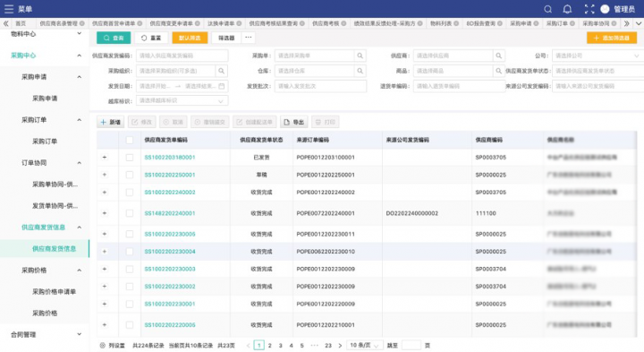Open calendar icon in 发货日期 field
Image resolution: width=644 pixels, height=352 pixels.
[x=222, y=86]
